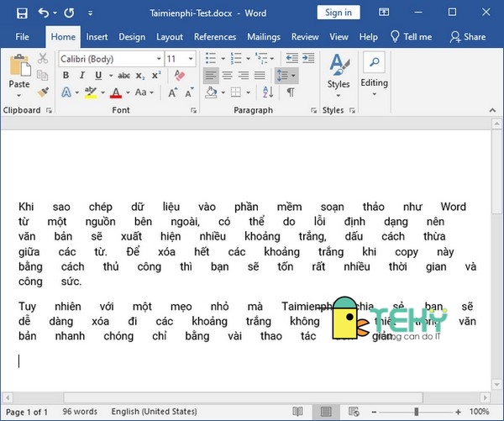Click the Undo arrow icon

44,13
